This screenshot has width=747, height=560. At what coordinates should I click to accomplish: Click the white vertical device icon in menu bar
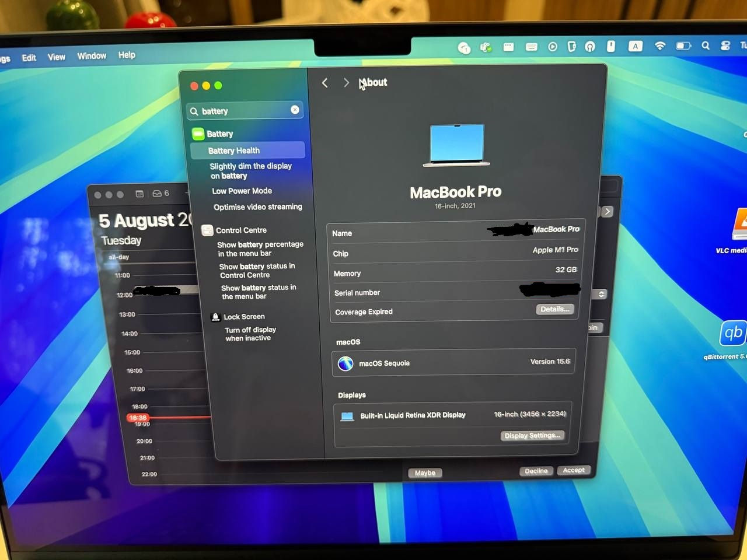[x=610, y=46]
